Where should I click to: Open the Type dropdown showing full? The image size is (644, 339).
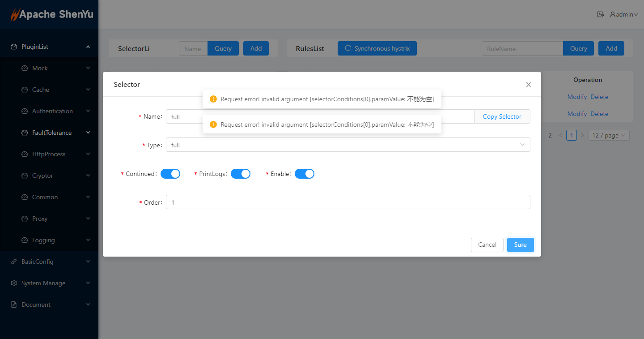point(348,145)
